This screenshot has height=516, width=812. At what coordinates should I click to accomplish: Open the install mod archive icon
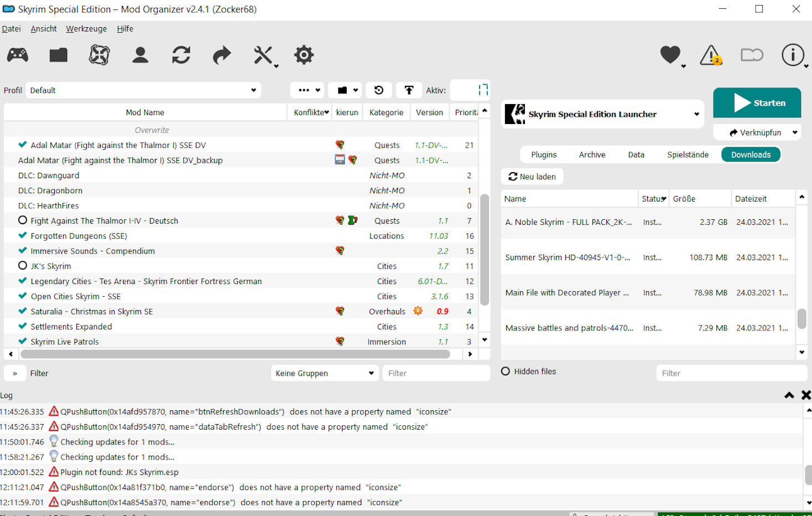(58, 55)
